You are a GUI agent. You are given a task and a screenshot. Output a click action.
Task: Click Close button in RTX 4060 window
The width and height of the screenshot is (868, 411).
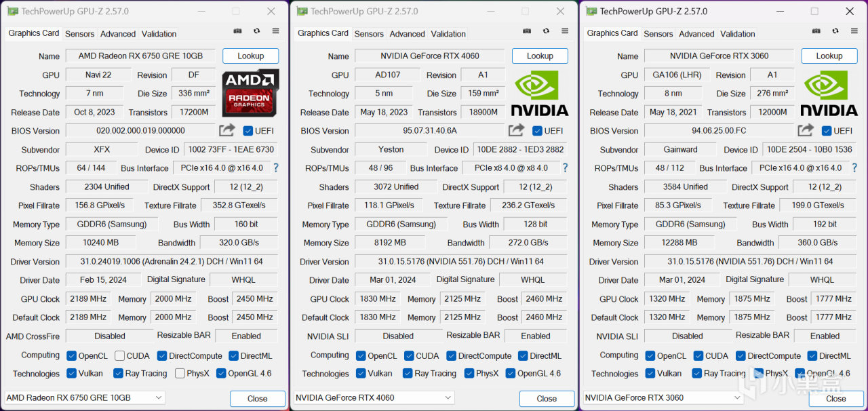click(547, 399)
